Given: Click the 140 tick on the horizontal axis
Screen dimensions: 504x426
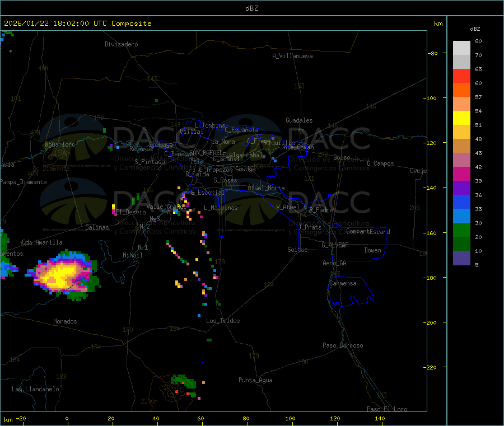Looking at the screenshot, I should click(380, 418).
